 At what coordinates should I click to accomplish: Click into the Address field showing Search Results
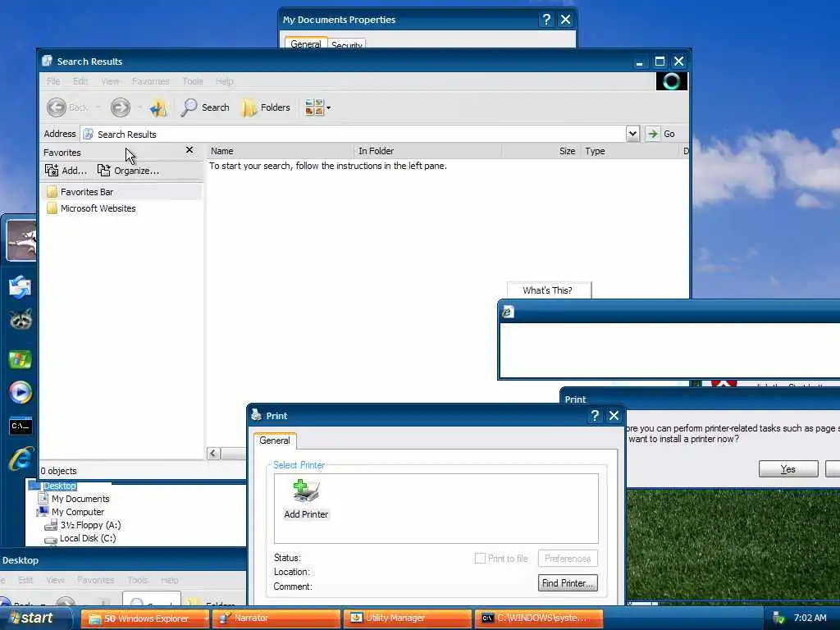coord(353,134)
